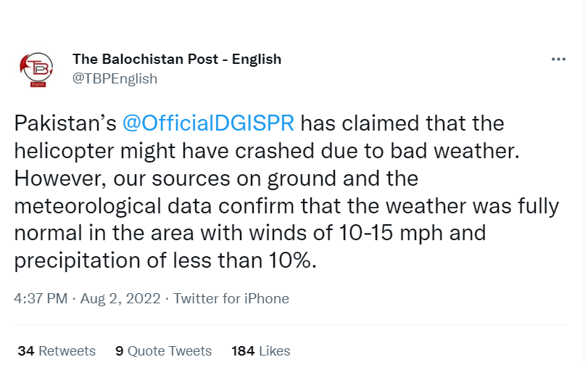Click the word helicopter in the tweet
Image resolution: width=588 pixels, height=365 pixels.
click(x=64, y=151)
